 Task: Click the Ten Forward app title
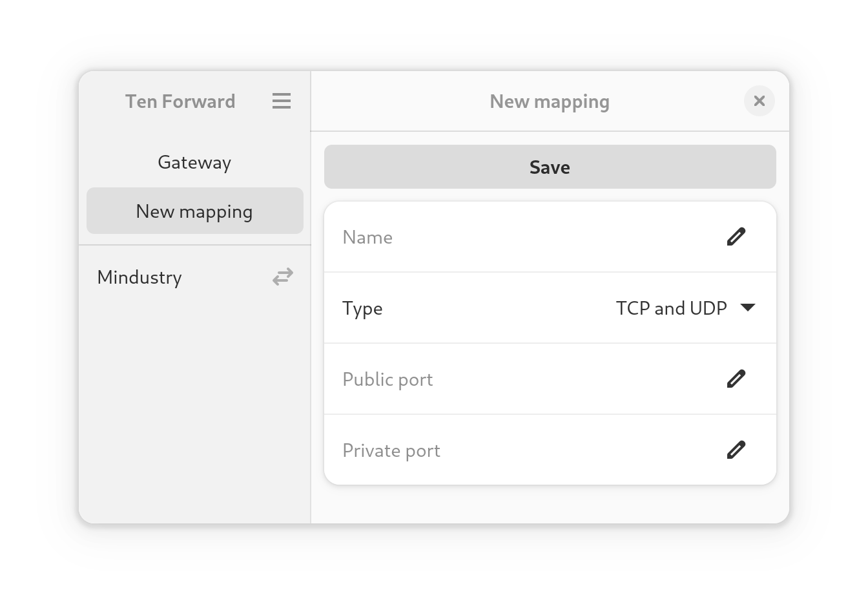click(180, 101)
